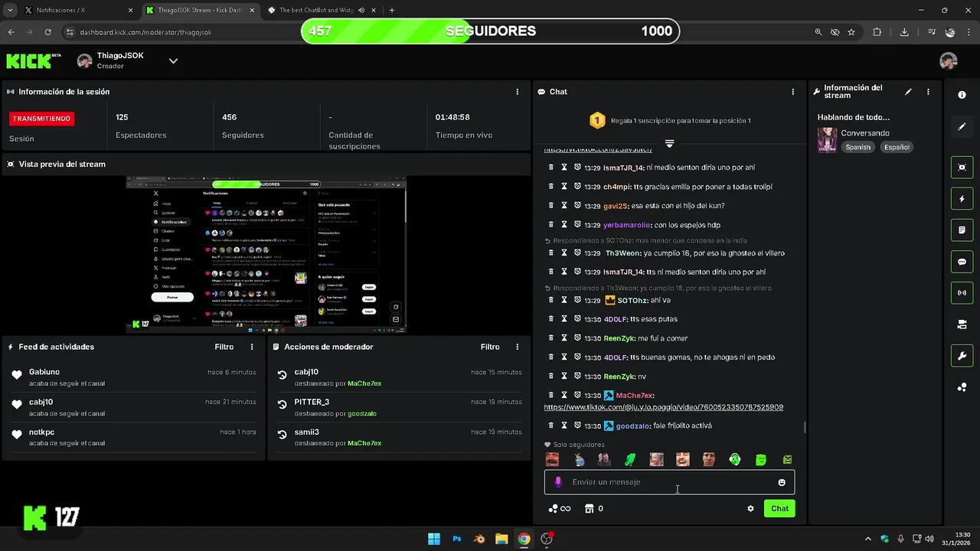Screen dimensions: 980x551
Task: Click the Spanish tag chip
Action: point(858,147)
